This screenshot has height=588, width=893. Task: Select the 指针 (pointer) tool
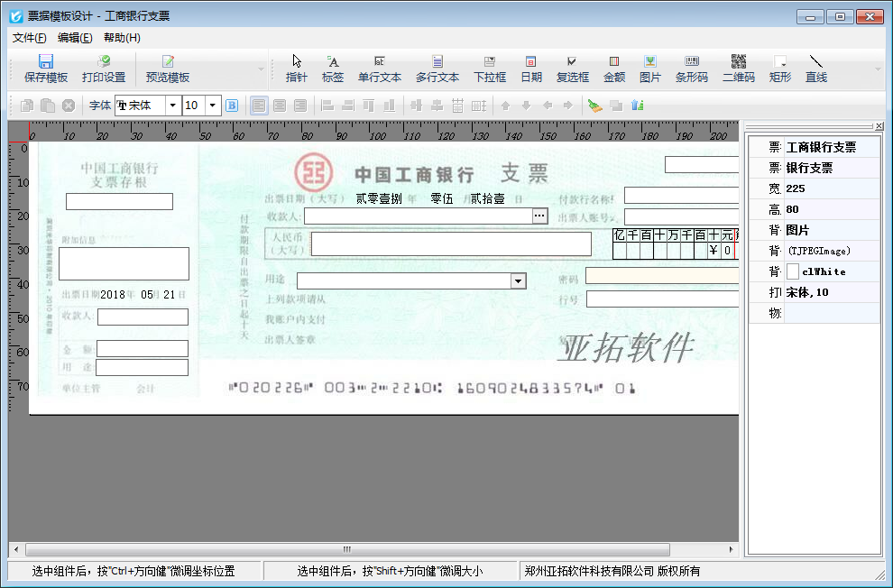point(296,69)
